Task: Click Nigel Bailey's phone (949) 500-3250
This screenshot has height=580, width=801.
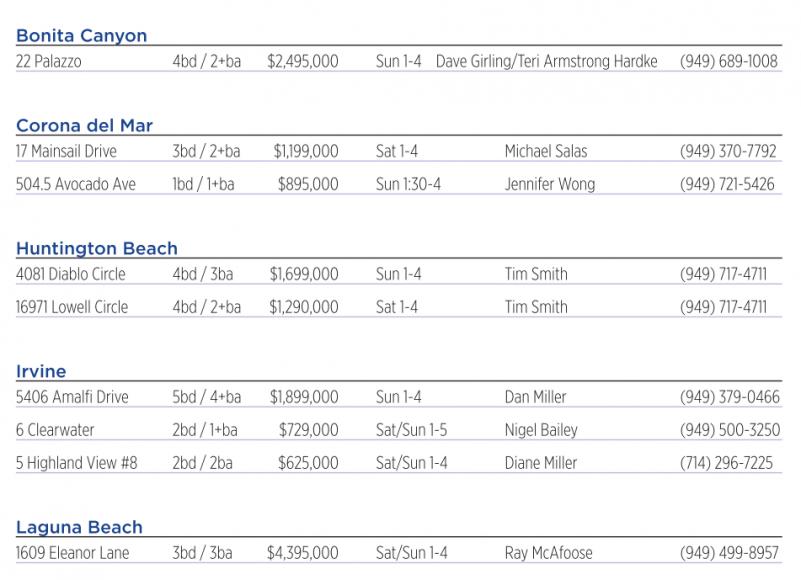Action: [x=729, y=430]
